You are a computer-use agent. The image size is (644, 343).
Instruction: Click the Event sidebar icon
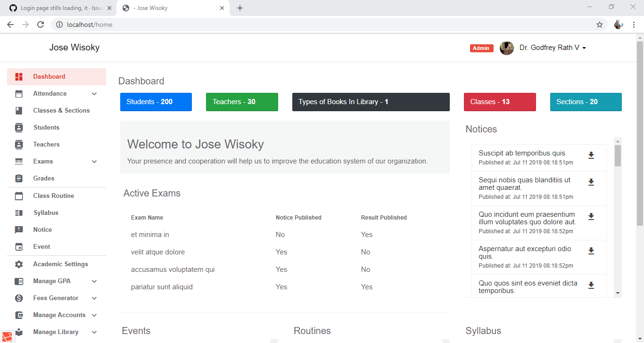click(x=19, y=246)
